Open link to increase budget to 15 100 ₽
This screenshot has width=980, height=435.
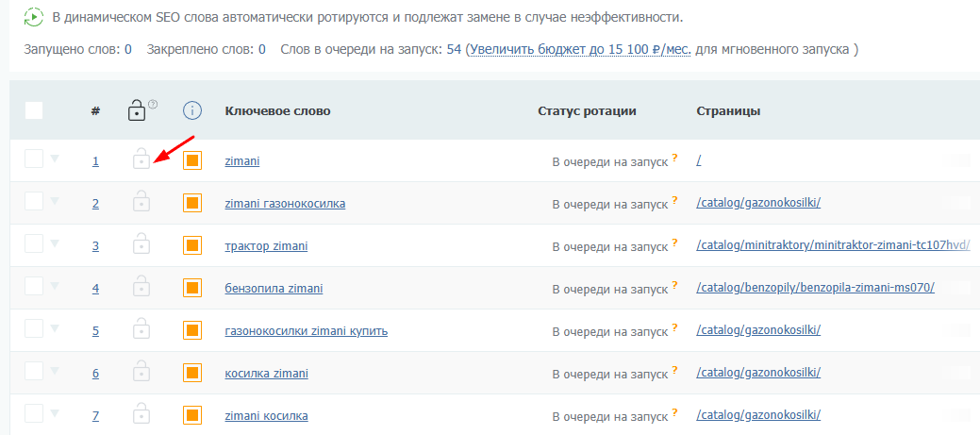[580, 49]
